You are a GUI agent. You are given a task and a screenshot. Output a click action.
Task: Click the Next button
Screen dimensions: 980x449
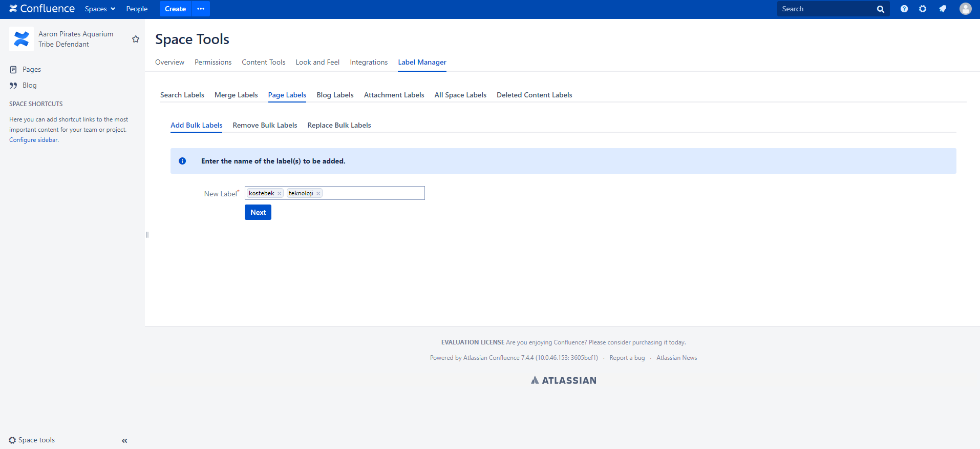pyautogui.click(x=258, y=212)
